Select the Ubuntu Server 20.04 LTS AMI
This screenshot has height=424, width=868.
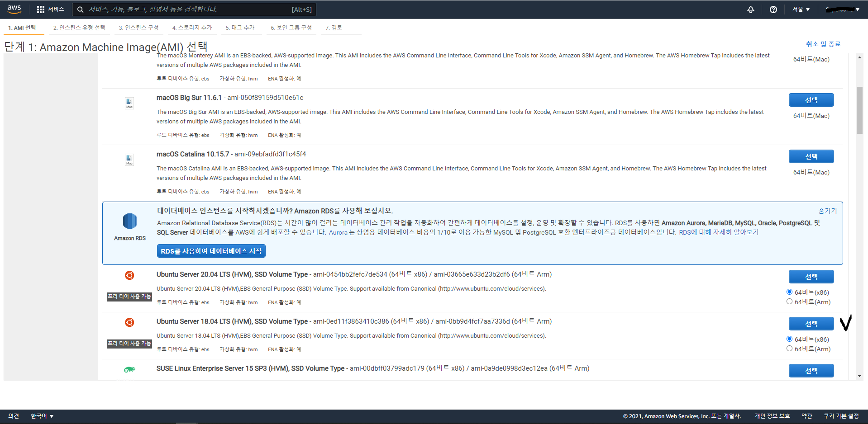811,277
